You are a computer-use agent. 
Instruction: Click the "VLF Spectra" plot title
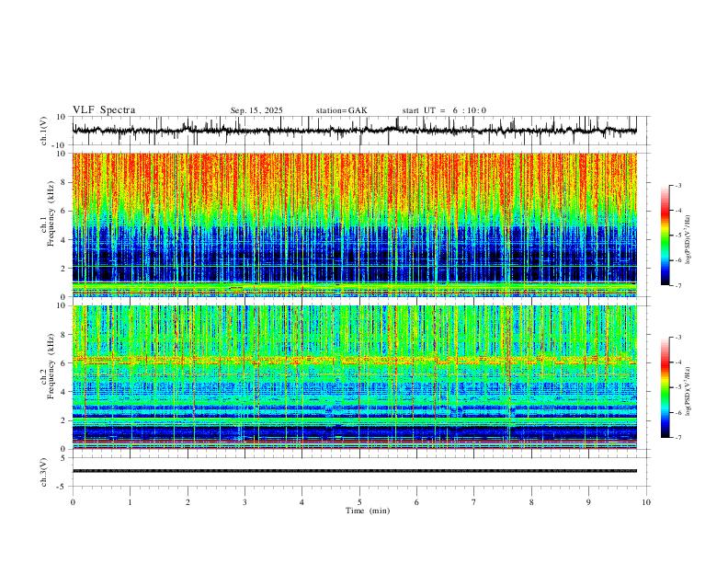(x=104, y=110)
